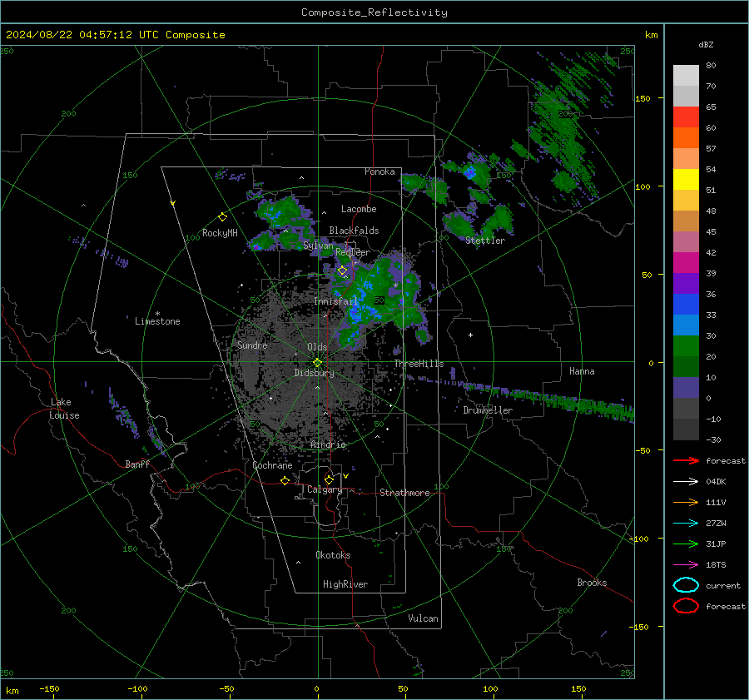Image resolution: width=749 pixels, height=700 pixels.
Task: Click the Vulcan label
Action: point(423,618)
